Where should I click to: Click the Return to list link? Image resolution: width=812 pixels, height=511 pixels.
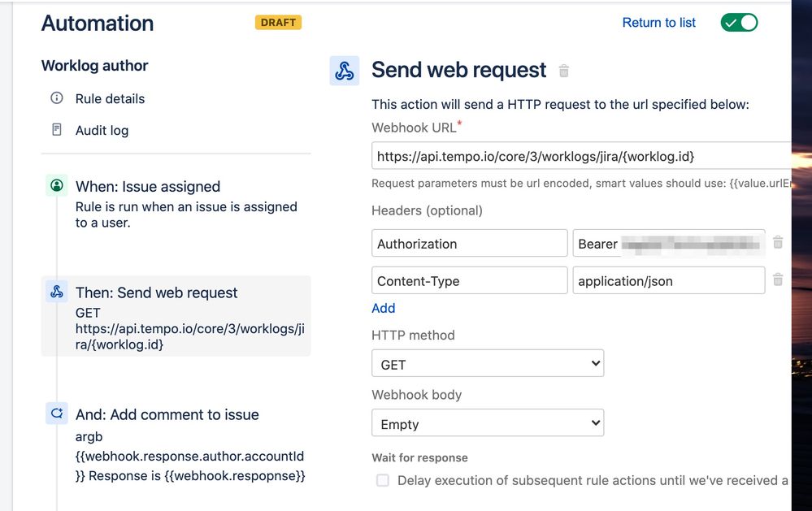[658, 22]
